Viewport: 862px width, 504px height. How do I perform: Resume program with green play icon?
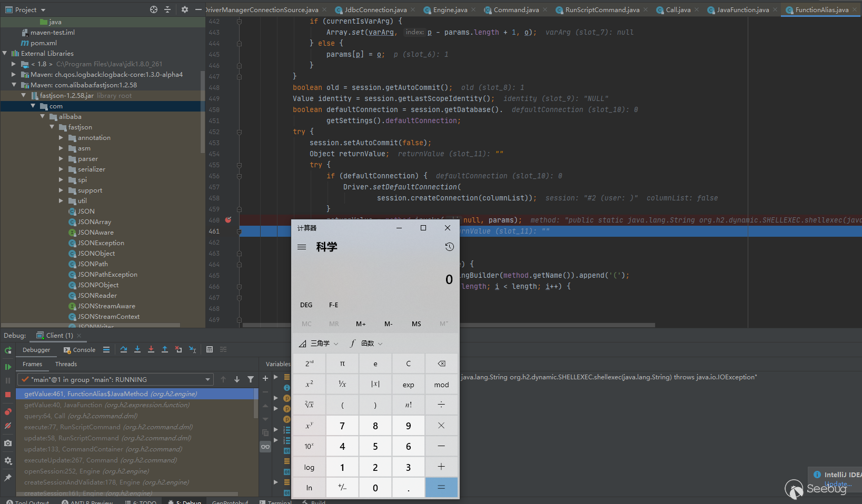click(8, 367)
